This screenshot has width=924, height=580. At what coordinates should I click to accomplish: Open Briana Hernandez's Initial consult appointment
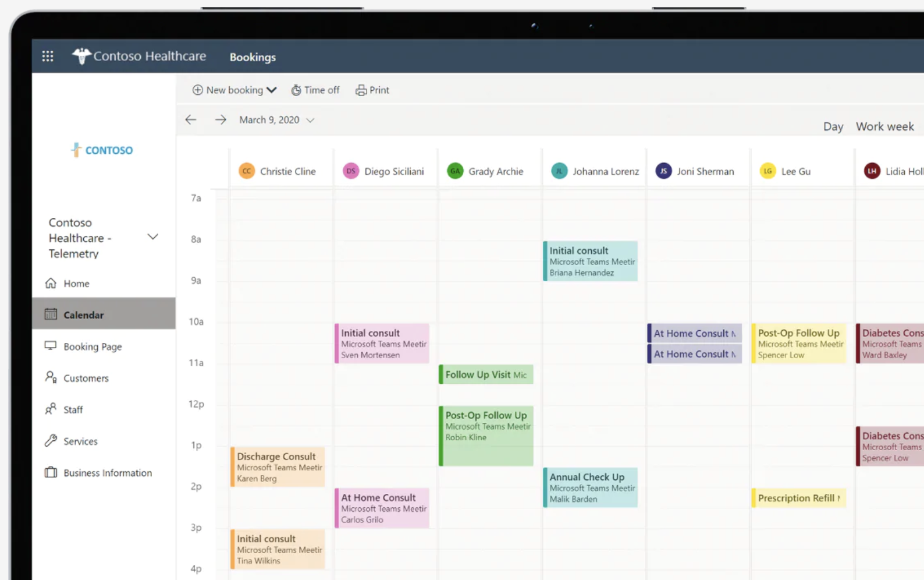point(591,261)
